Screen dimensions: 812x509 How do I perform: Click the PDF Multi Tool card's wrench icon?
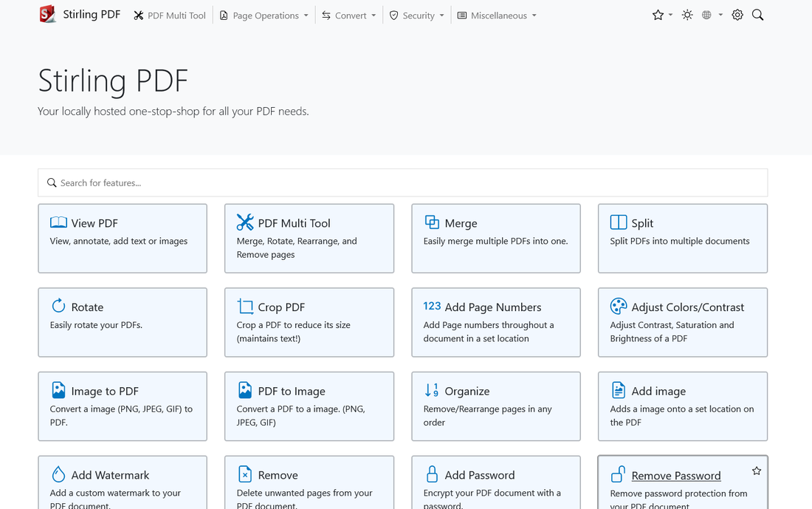245,222
